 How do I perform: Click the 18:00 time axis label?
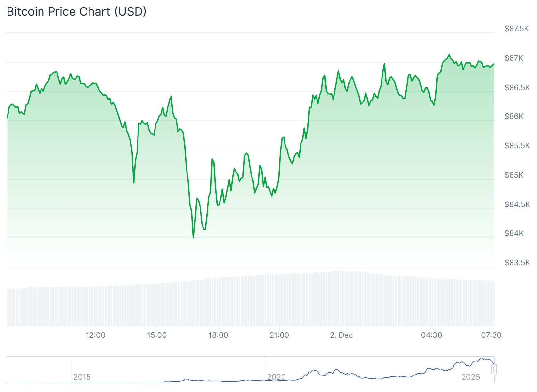218,335
